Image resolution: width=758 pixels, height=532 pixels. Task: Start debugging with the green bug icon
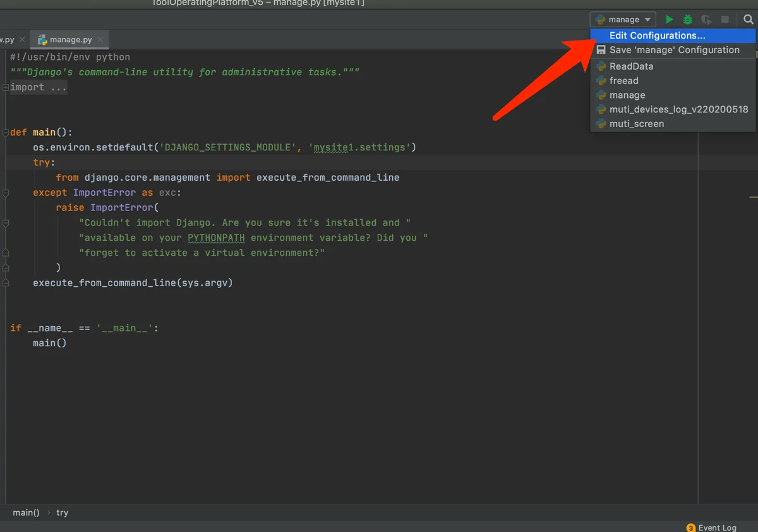tap(688, 20)
